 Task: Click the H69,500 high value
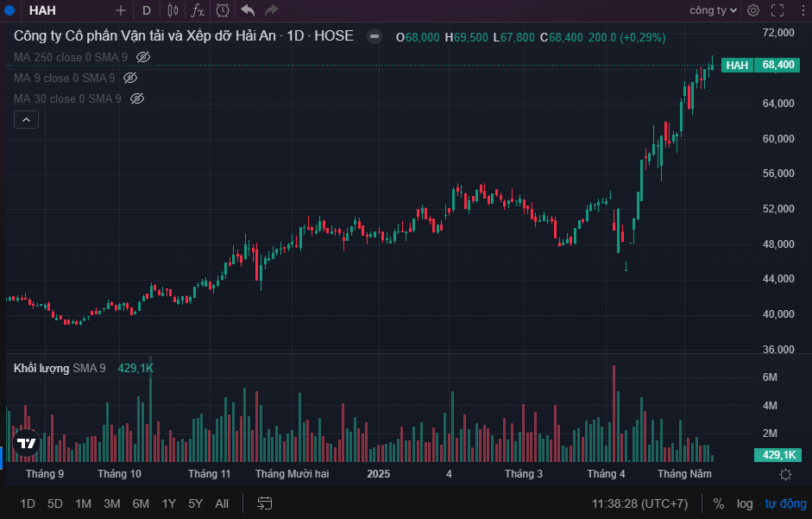(x=466, y=37)
